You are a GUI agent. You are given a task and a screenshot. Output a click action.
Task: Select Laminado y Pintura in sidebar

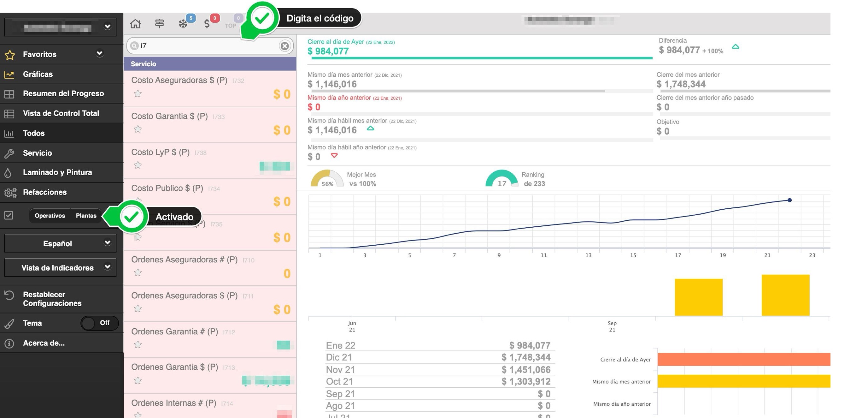62,173
